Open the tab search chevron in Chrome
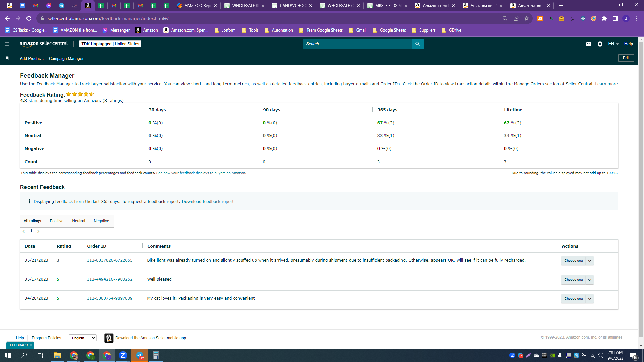 (590, 5)
